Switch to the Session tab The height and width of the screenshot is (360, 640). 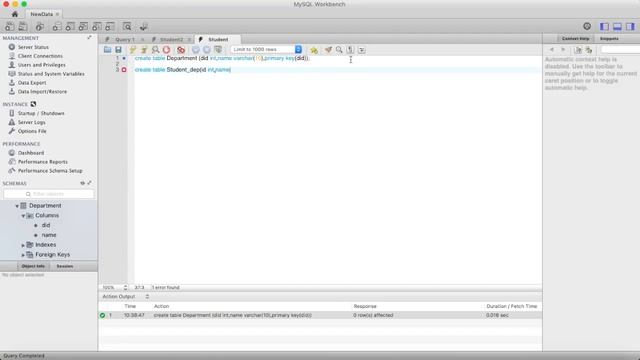(x=65, y=266)
